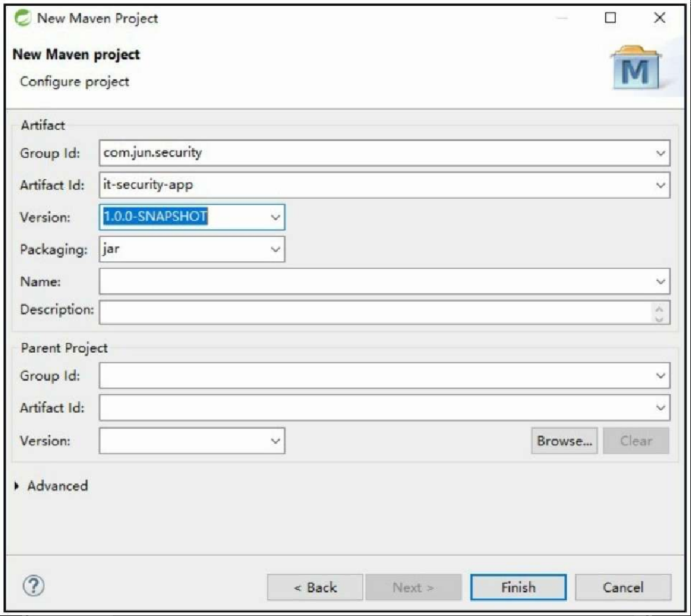This screenshot has width=691, height=616.
Task: Click the 'Description:' label
Action: point(57,310)
